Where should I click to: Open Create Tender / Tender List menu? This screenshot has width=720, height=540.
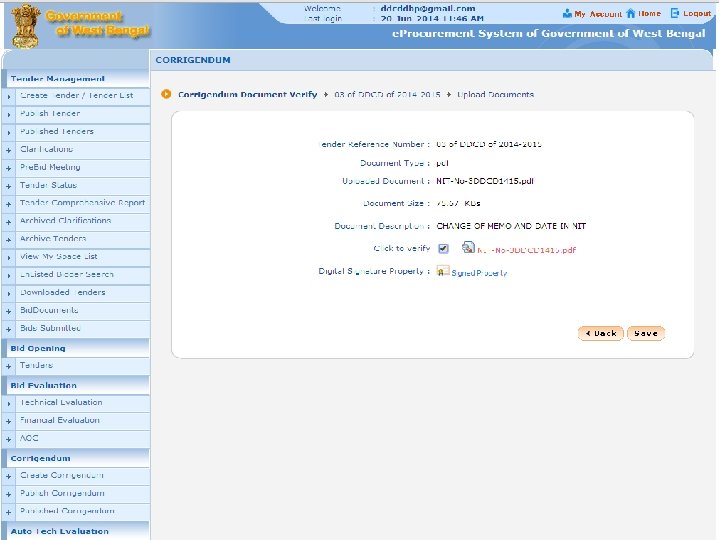pos(77,96)
